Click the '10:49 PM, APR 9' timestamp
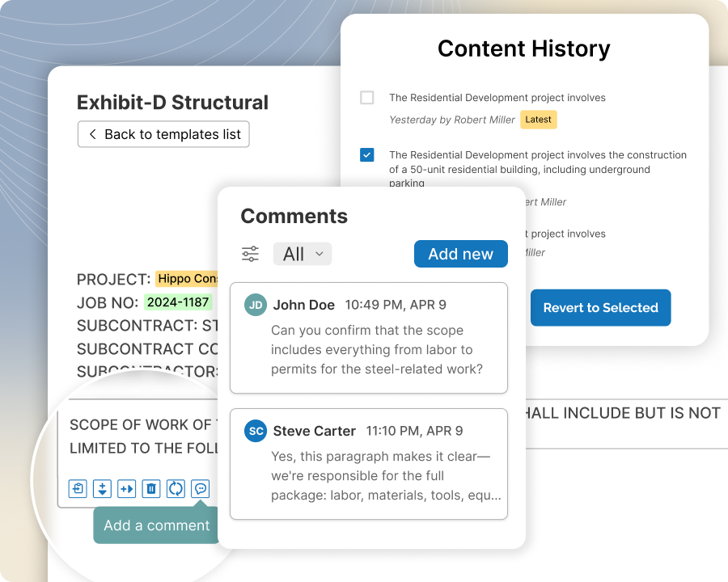The image size is (728, 582). pos(396,305)
